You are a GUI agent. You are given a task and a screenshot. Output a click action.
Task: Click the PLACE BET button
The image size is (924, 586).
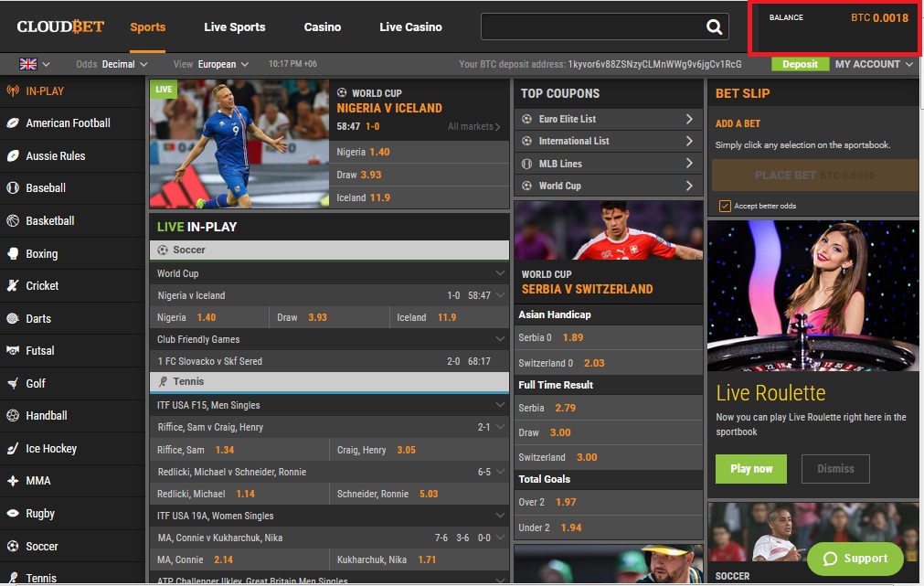pos(814,176)
